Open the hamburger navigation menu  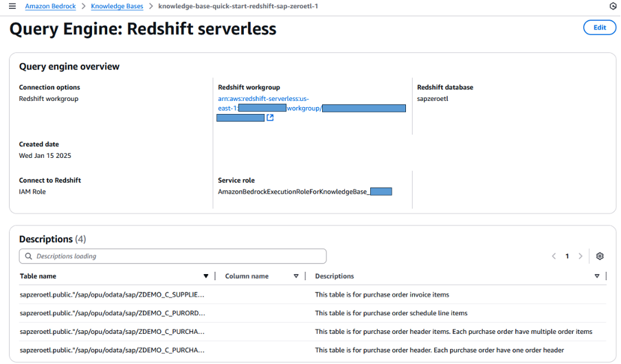[x=12, y=6]
